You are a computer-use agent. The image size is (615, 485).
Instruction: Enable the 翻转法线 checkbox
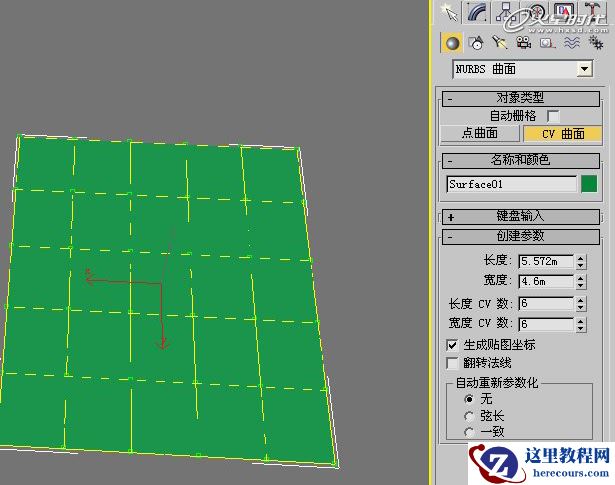(x=452, y=363)
